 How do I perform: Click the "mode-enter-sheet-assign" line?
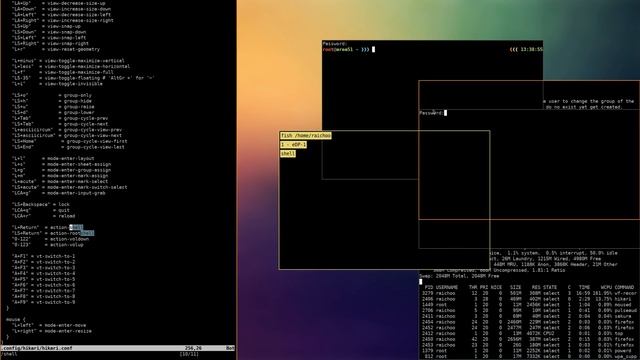pyautogui.click(x=61, y=164)
